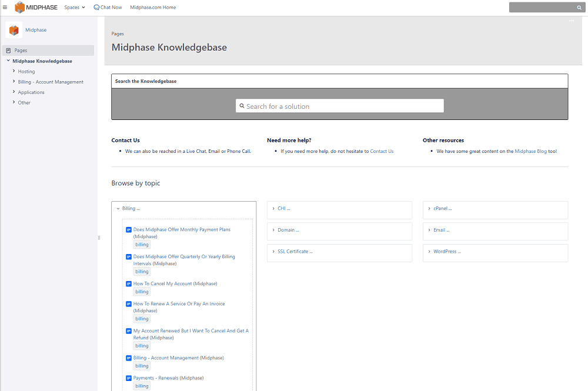
Task: Click page icon beside 'Billing - Account Management (Midphase)'
Action: (x=129, y=358)
